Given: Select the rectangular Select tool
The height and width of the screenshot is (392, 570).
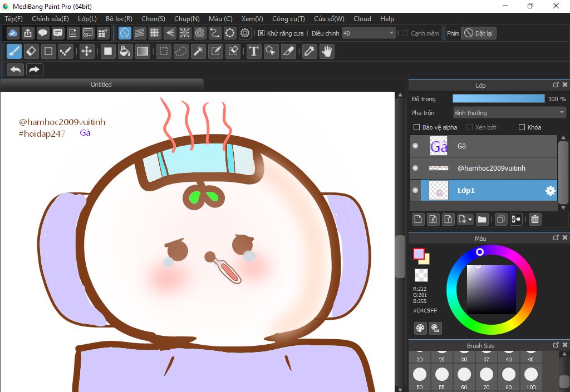Looking at the screenshot, I should 164,52.
